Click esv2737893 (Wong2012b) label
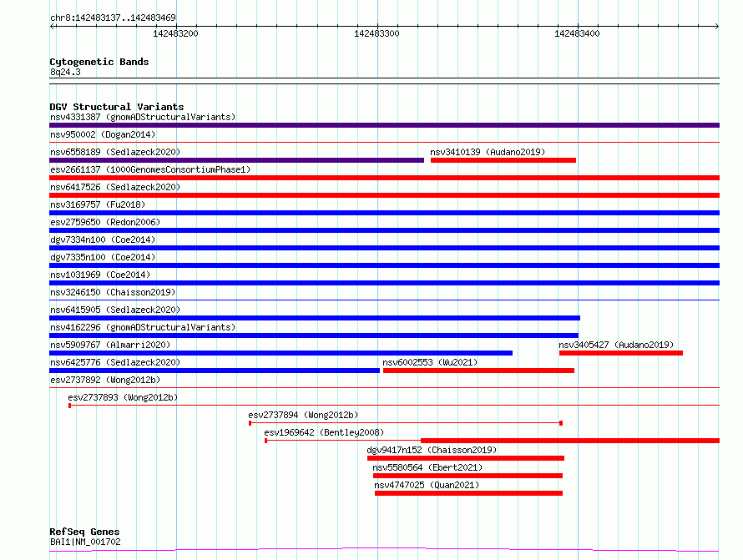This screenshot has height=560, width=743. 123,397
